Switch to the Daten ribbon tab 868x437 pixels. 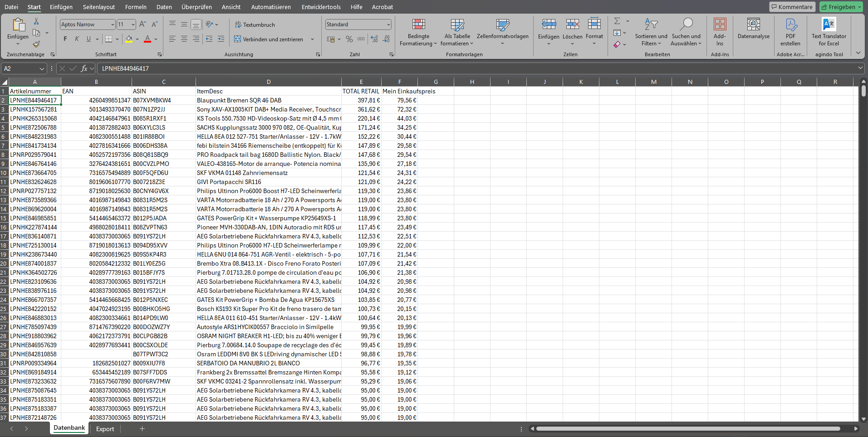click(x=164, y=7)
